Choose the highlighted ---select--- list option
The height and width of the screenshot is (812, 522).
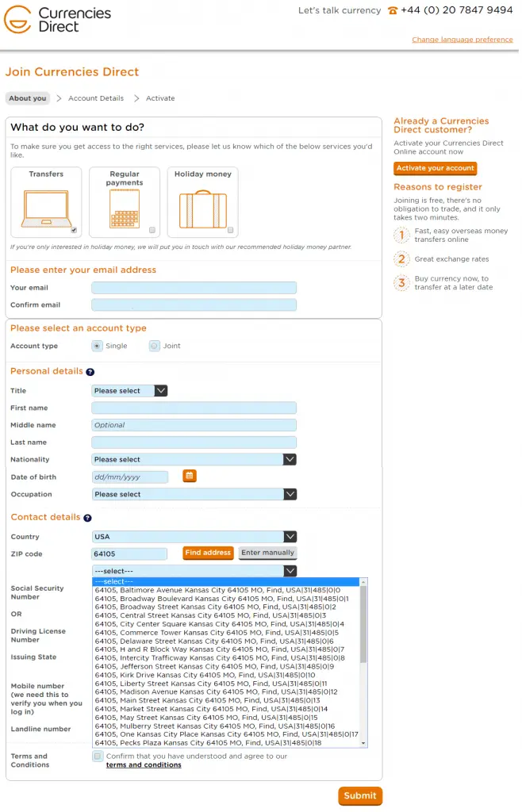coord(226,581)
